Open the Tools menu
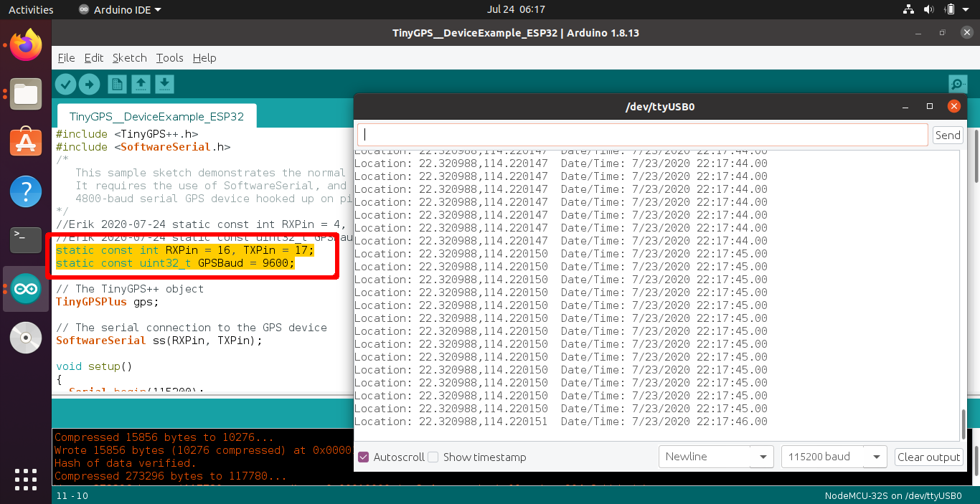This screenshot has width=980, height=504. (169, 58)
